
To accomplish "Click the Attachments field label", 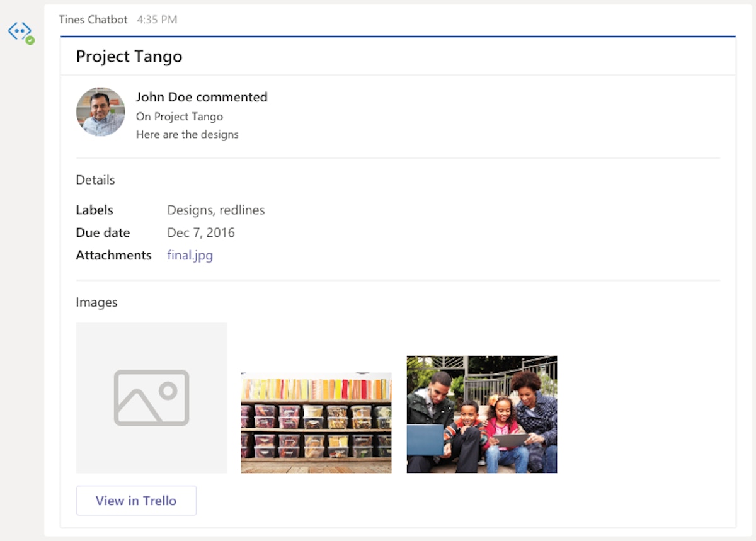I will [113, 255].
